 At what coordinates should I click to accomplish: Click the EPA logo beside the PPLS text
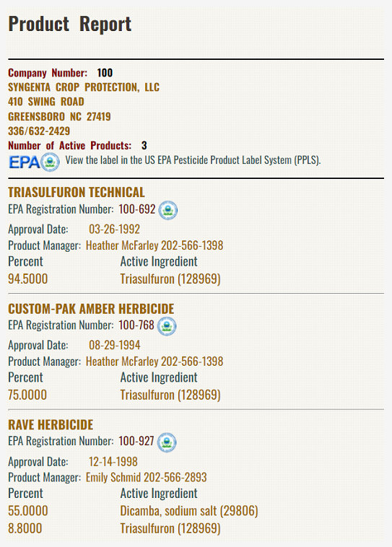pyautogui.click(x=34, y=162)
